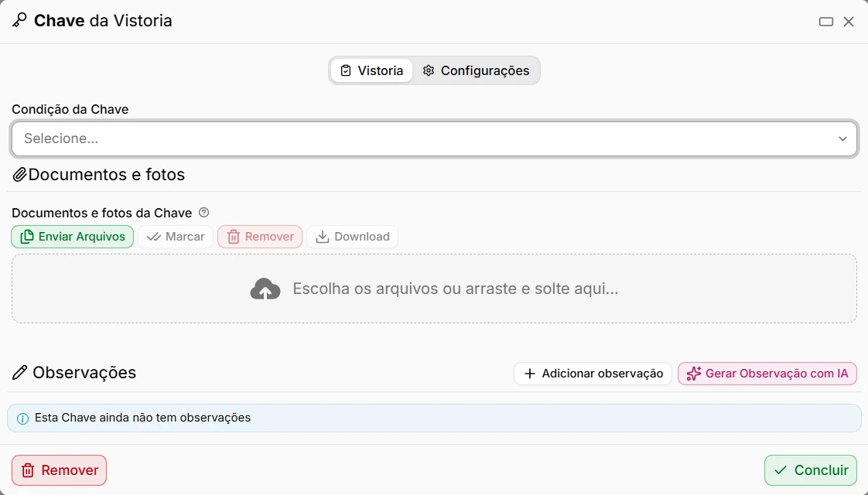Click the trash icon in toolbar Remover
868x495 pixels.
234,237
